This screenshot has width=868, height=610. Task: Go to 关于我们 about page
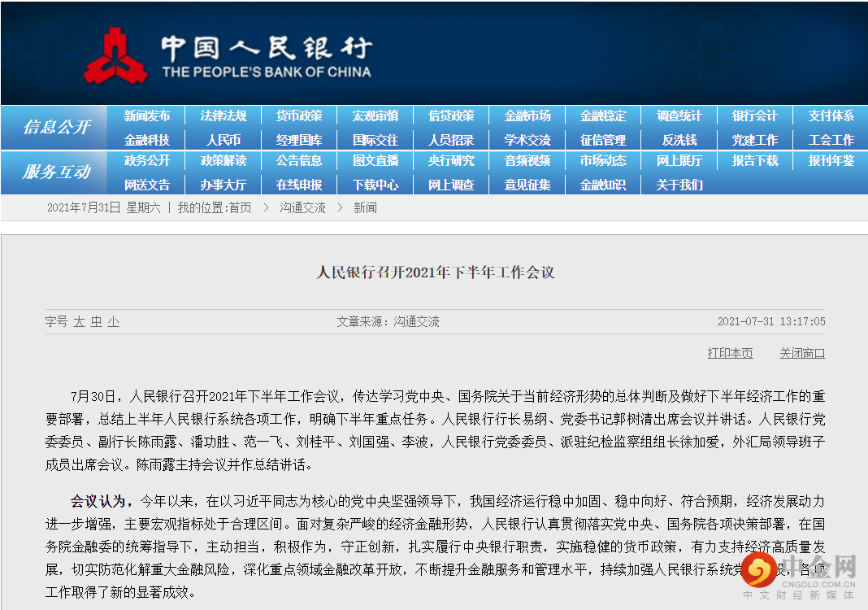[679, 185]
